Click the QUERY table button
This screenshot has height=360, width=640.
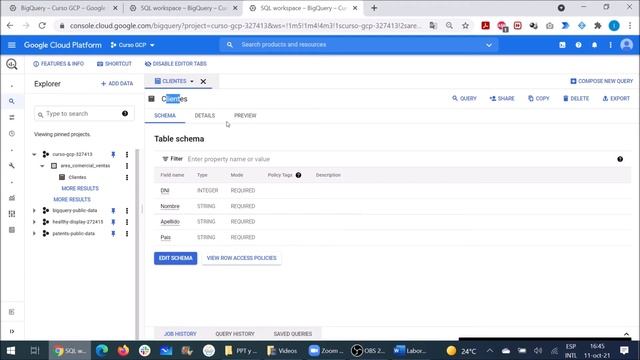pos(464,98)
